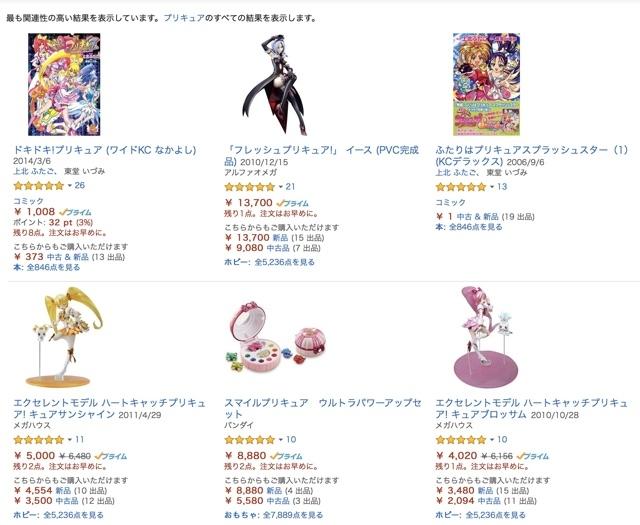Click star rating of ドキドキ!プリキュア comic

(38, 185)
